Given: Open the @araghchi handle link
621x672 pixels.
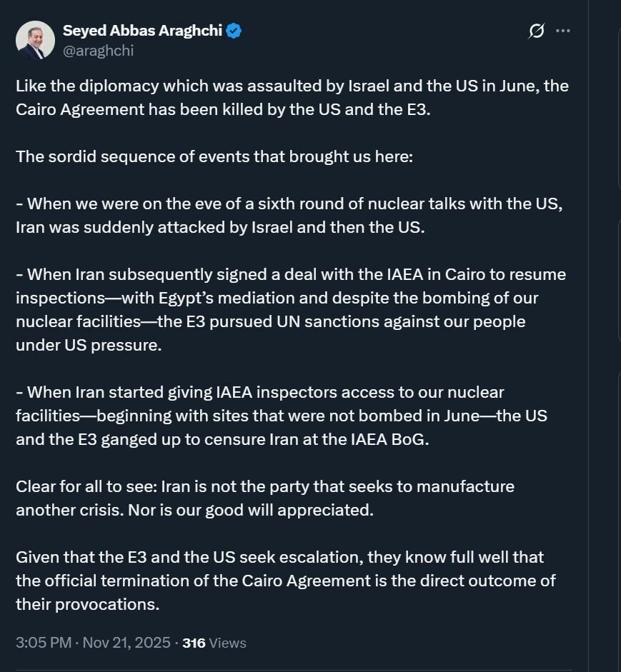Looking at the screenshot, I should pyautogui.click(x=98, y=50).
